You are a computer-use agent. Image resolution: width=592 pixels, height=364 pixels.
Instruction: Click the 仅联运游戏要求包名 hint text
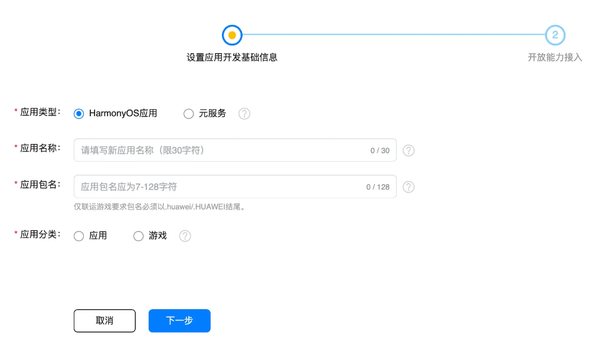point(159,206)
